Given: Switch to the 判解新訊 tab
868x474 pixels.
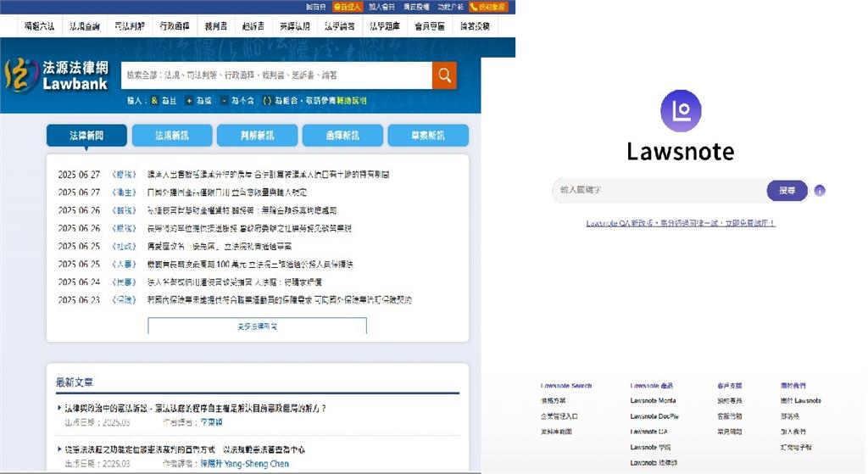Looking at the screenshot, I should tap(258, 135).
